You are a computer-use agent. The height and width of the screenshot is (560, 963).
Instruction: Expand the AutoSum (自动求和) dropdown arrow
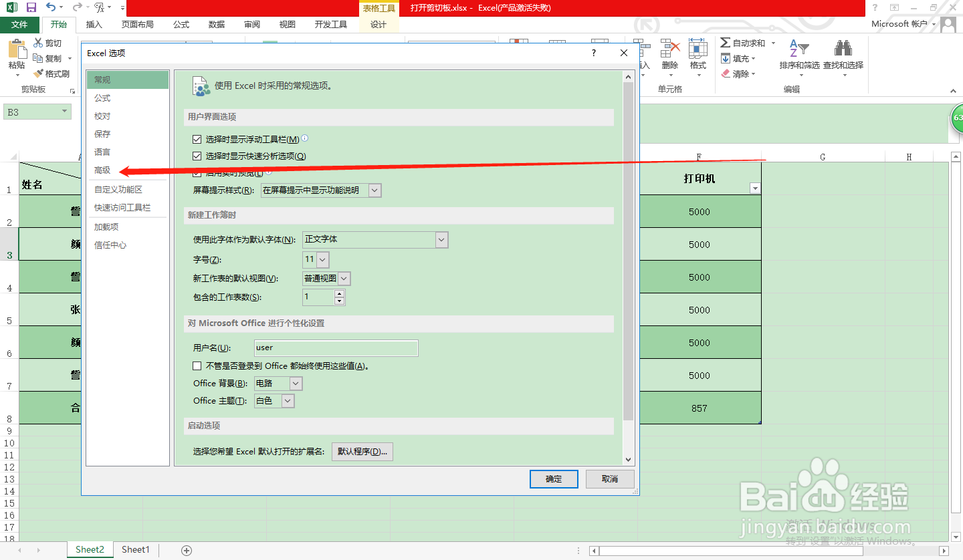pyautogui.click(x=773, y=43)
